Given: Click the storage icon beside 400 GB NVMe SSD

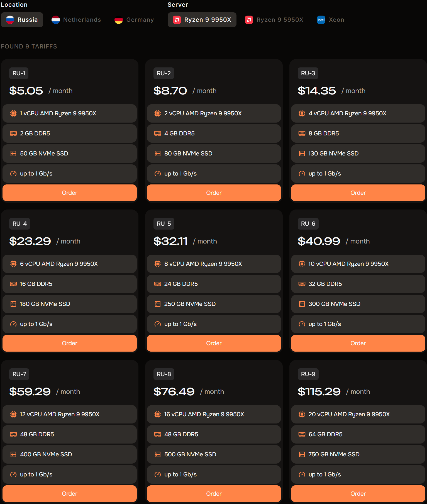Looking at the screenshot, I should click(x=13, y=454).
